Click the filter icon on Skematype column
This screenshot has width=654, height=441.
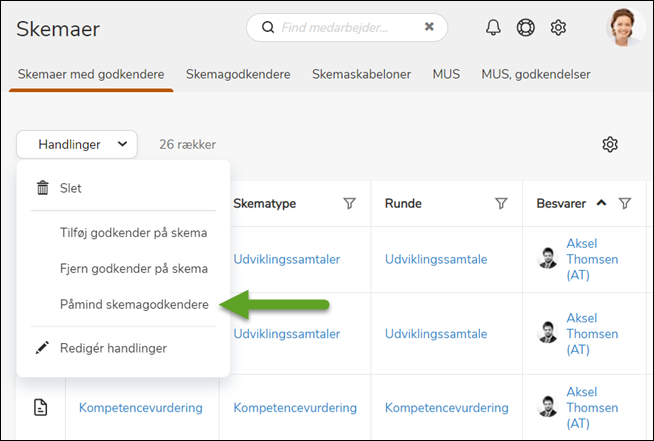click(349, 204)
